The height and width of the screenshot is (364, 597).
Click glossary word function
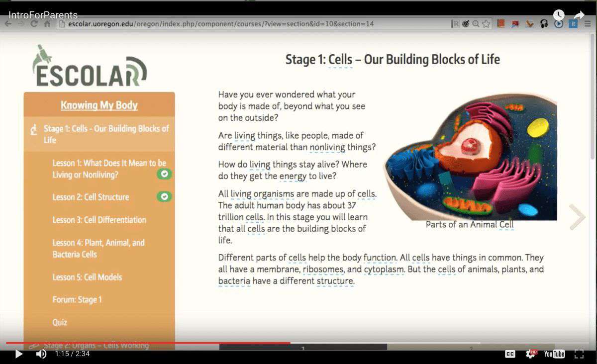(x=380, y=258)
